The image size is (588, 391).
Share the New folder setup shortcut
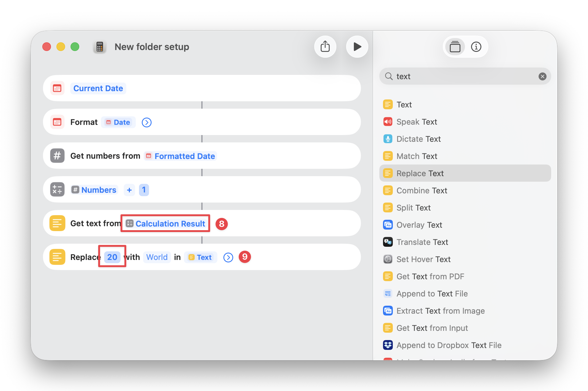pyautogui.click(x=325, y=47)
